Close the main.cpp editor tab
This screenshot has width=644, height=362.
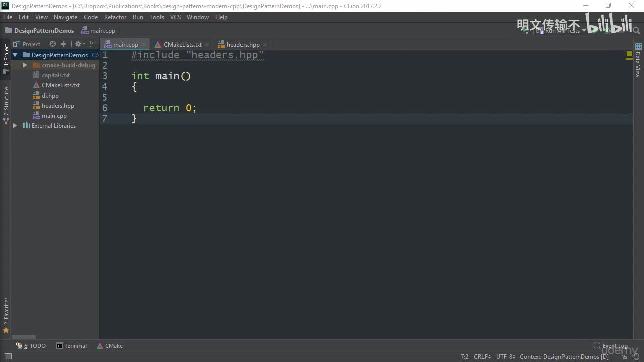click(143, 45)
